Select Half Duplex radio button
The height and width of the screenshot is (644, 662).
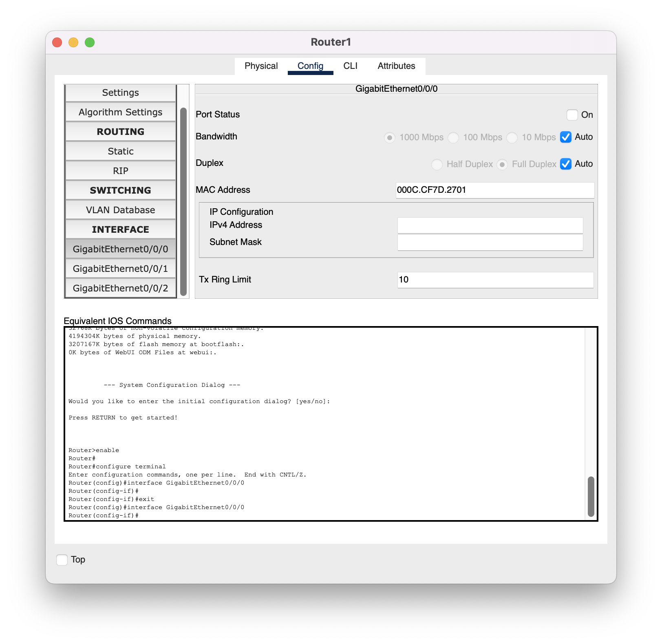click(x=437, y=165)
